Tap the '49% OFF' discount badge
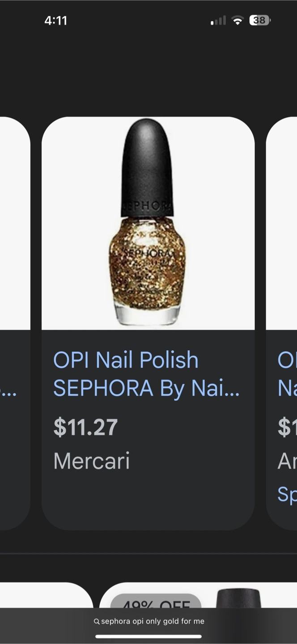Screen dimensions: 297x644 click(156, 602)
